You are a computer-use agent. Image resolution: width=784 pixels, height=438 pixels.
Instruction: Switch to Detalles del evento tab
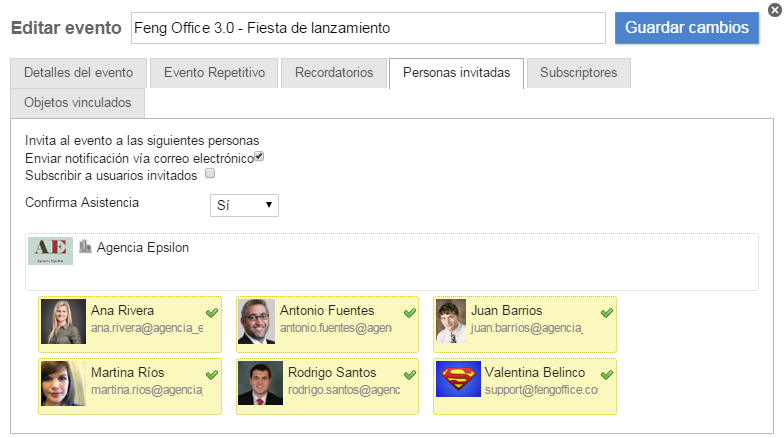pyautogui.click(x=78, y=73)
